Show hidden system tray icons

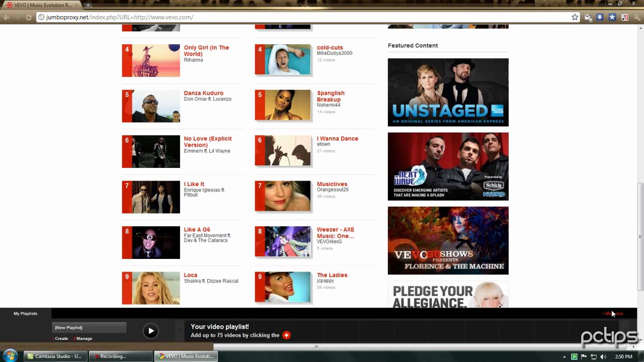(565, 356)
